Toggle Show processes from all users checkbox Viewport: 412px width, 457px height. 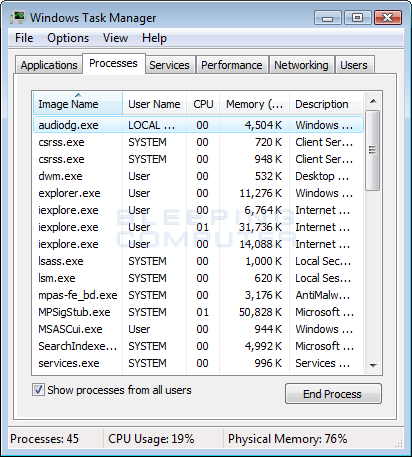point(38,390)
